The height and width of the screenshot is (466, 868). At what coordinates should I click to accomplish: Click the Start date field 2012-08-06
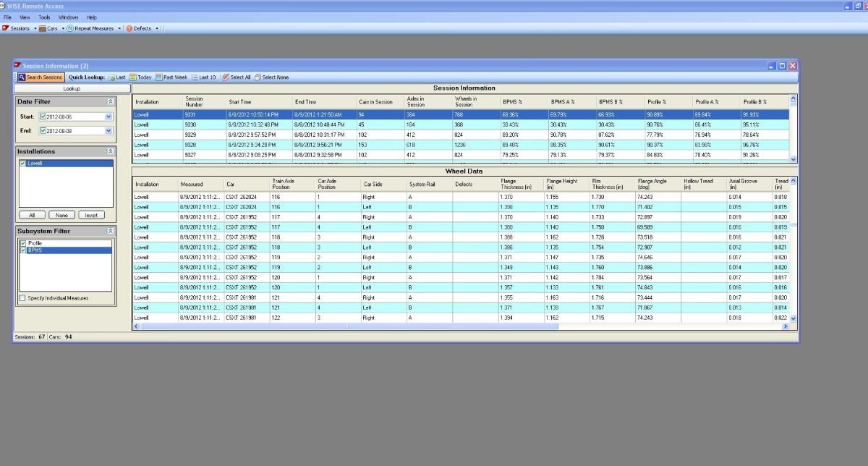click(x=75, y=116)
